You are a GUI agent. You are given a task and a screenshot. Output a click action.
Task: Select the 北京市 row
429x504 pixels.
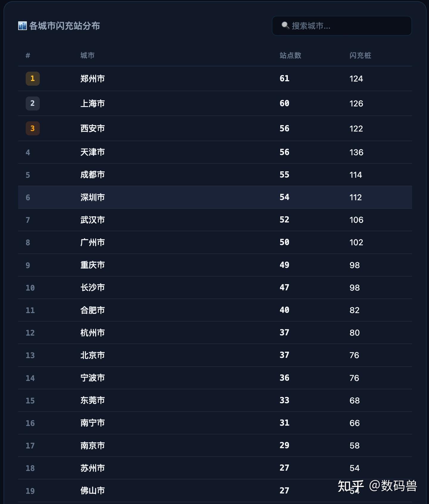pos(215,355)
